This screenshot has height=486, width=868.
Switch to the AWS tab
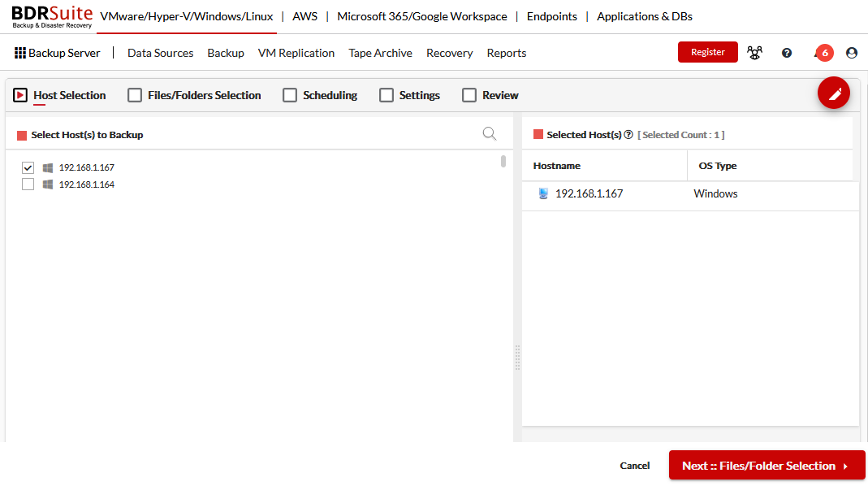[304, 16]
